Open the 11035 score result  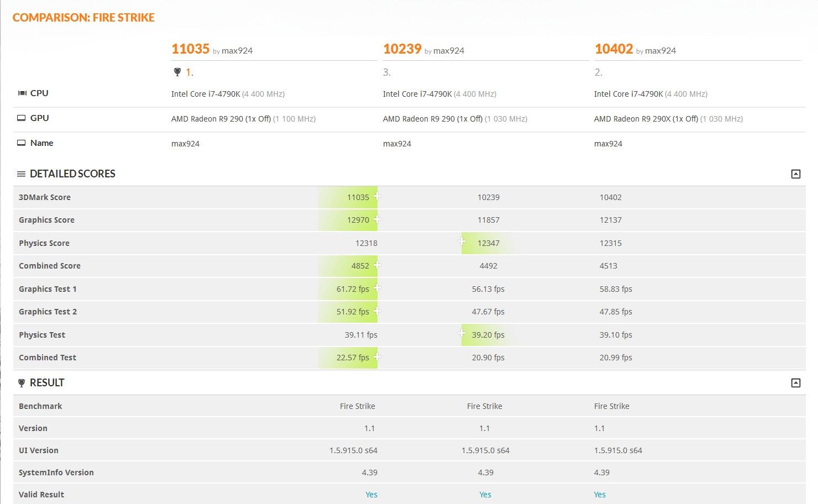click(190, 49)
